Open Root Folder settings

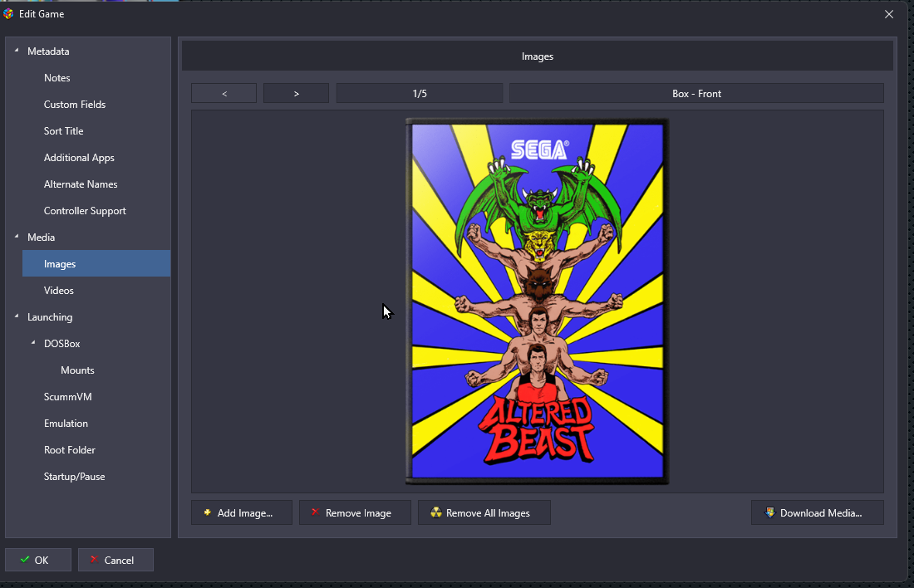coord(69,450)
